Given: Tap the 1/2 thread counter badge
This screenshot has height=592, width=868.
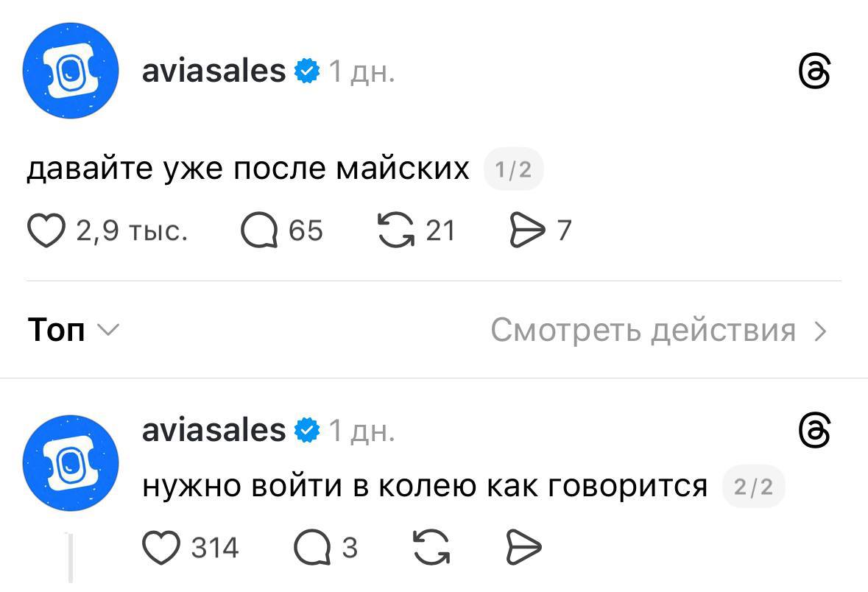Looking at the screenshot, I should tap(513, 170).
